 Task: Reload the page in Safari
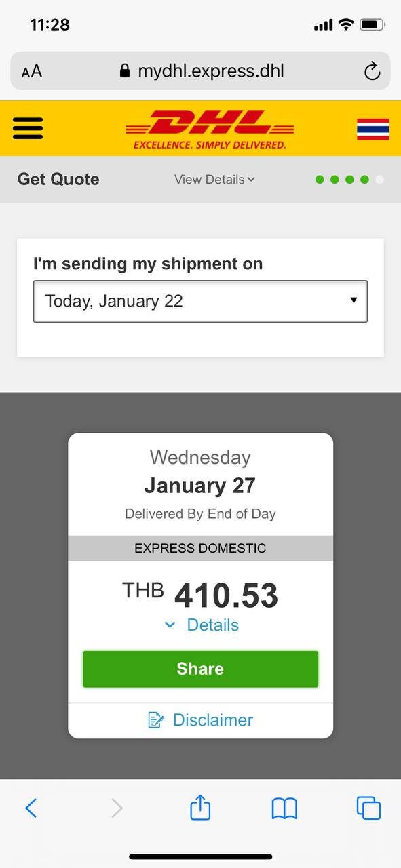pos(372,71)
